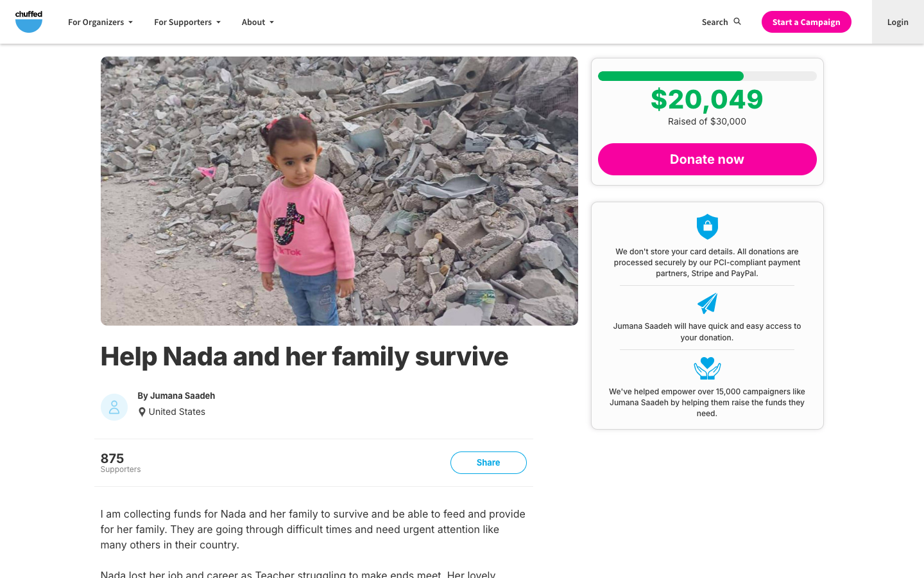Click the Chuffed logo icon
The height and width of the screenshot is (578, 924).
coord(29,22)
